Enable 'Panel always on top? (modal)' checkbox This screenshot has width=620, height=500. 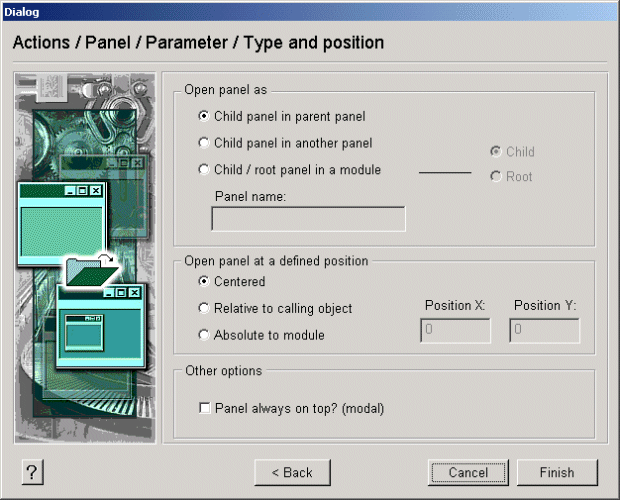(205, 408)
